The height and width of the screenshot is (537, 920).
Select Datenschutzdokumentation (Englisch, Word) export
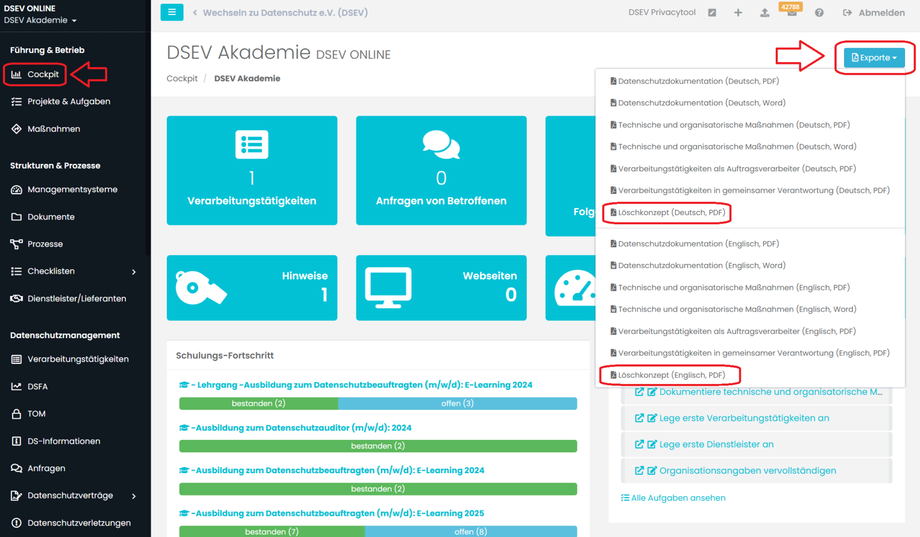(698, 265)
